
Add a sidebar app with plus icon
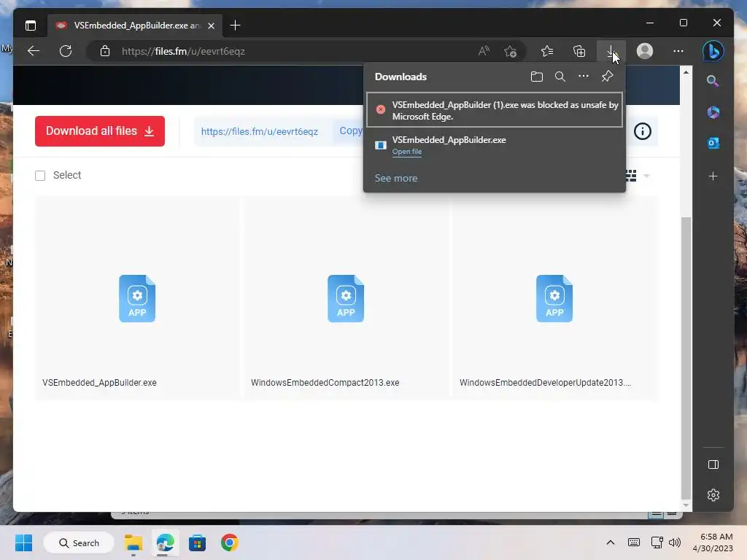coord(713,176)
